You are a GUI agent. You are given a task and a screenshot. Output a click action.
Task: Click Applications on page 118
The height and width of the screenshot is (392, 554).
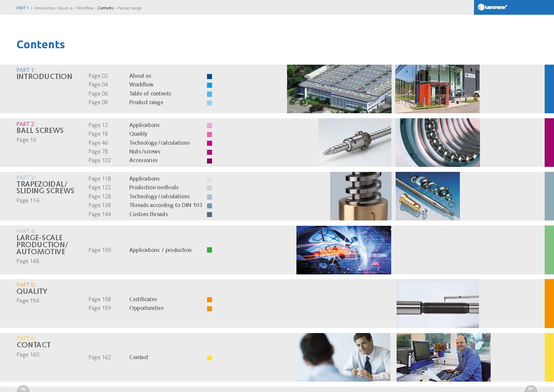144,179
